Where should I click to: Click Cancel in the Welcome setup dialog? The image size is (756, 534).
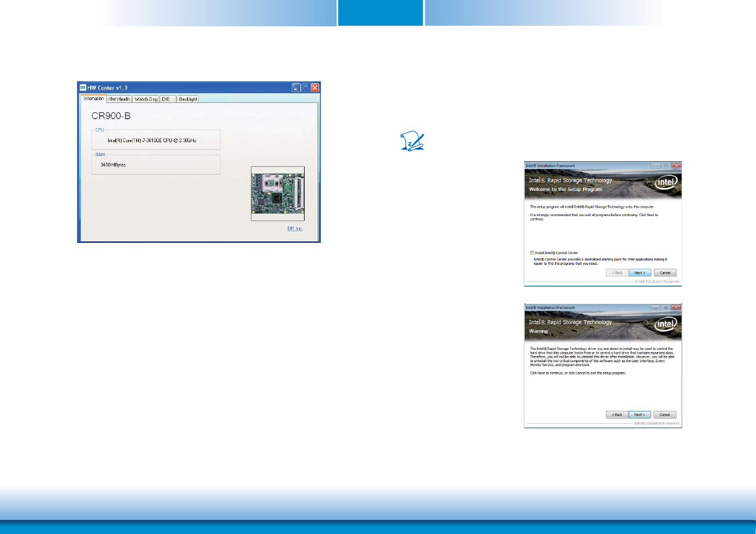click(665, 273)
